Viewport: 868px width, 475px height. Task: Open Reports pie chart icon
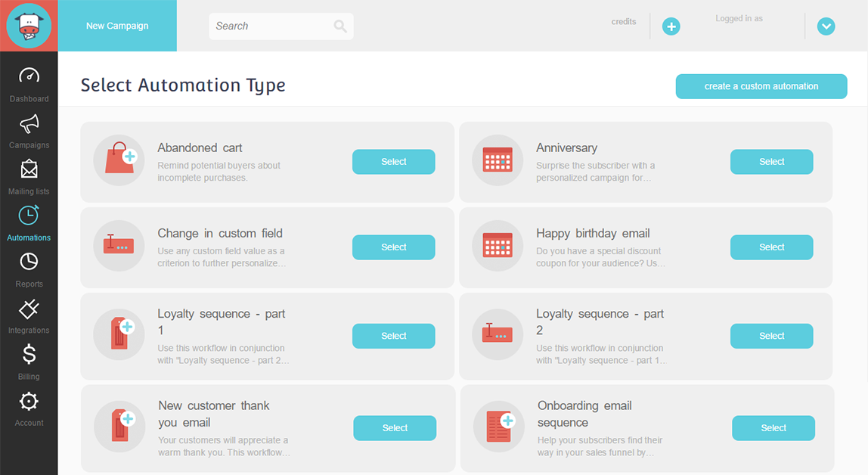click(29, 262)
